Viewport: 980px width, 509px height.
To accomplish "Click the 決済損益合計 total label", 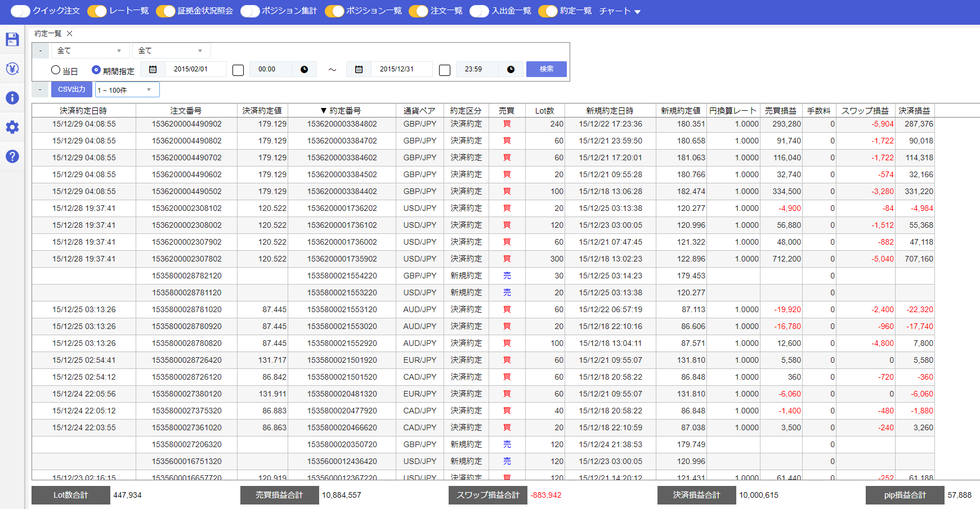I will [x=697, y=496].
